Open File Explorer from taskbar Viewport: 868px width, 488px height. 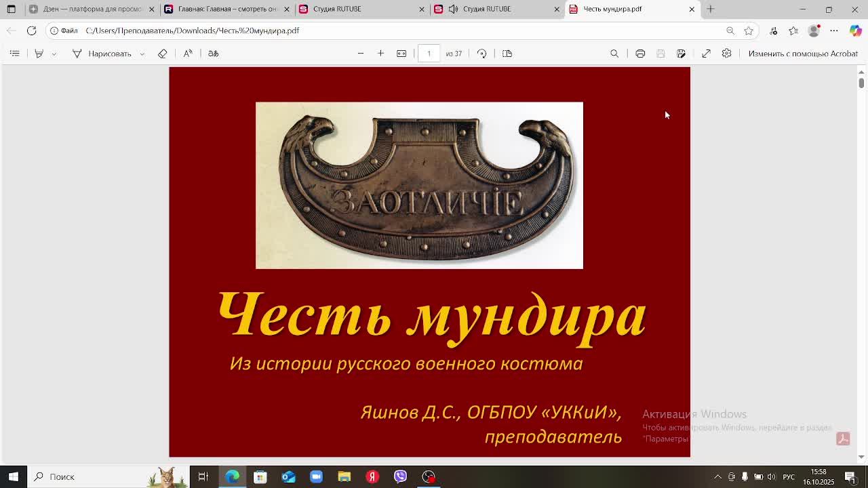click(344, 476)
